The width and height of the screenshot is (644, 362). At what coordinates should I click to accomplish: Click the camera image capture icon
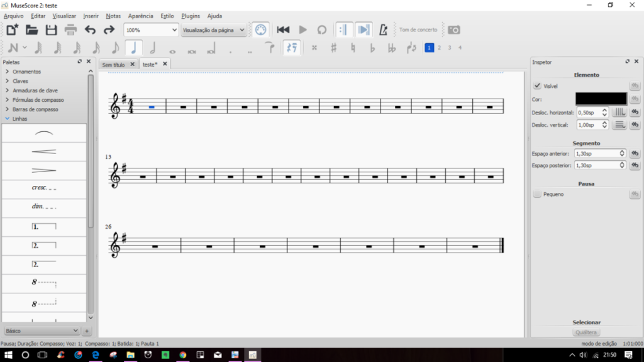pyautogui.click(x=453, y=30)
